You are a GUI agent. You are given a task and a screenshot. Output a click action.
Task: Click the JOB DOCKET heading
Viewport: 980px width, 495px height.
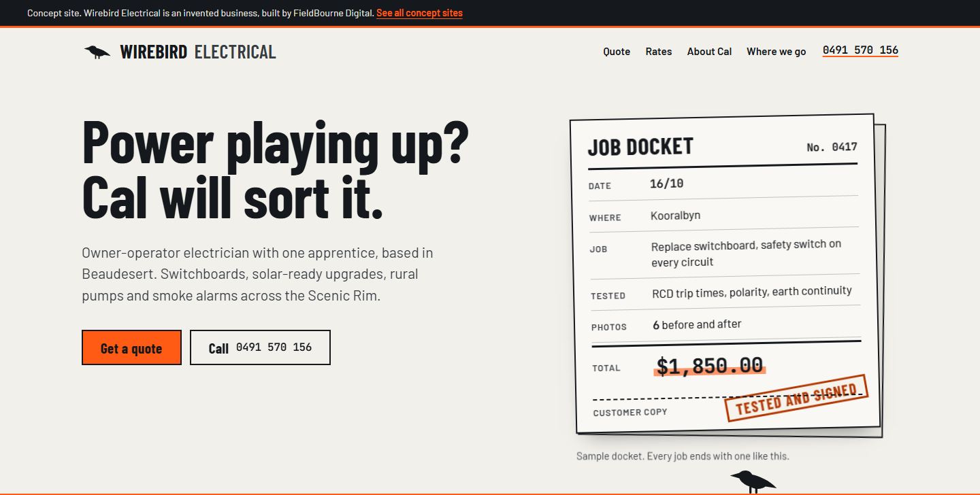tap(640, 146)
